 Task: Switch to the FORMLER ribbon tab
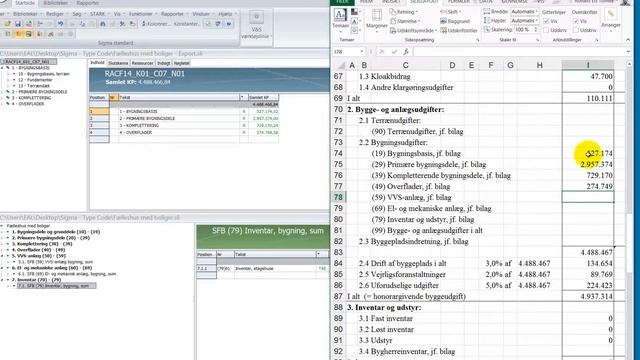(459, 2)
